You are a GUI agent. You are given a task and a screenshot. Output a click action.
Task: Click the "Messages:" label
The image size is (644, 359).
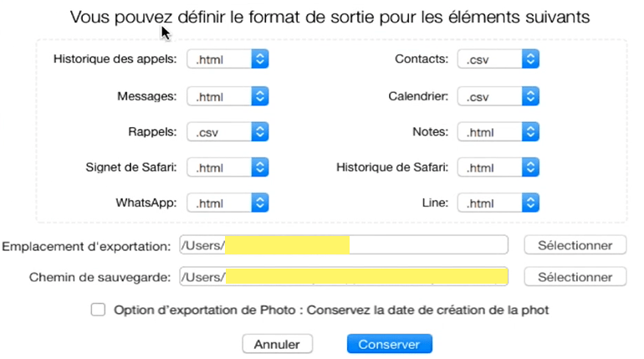click(x=147, y=96)
